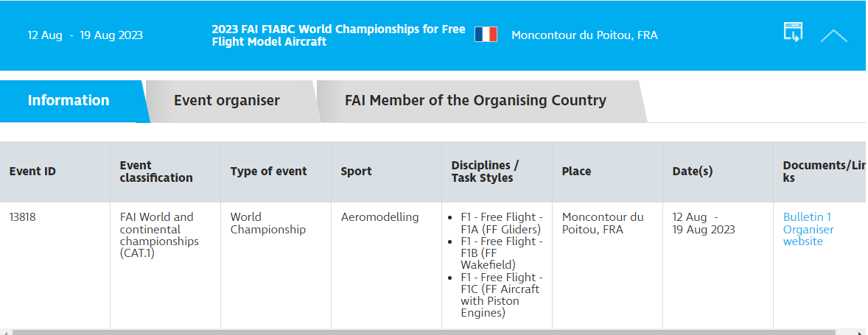Image resolution: width=868 pixels, height=335 pixels.
Task: Collapse the event details with up chevron
Action: point(833,36)
